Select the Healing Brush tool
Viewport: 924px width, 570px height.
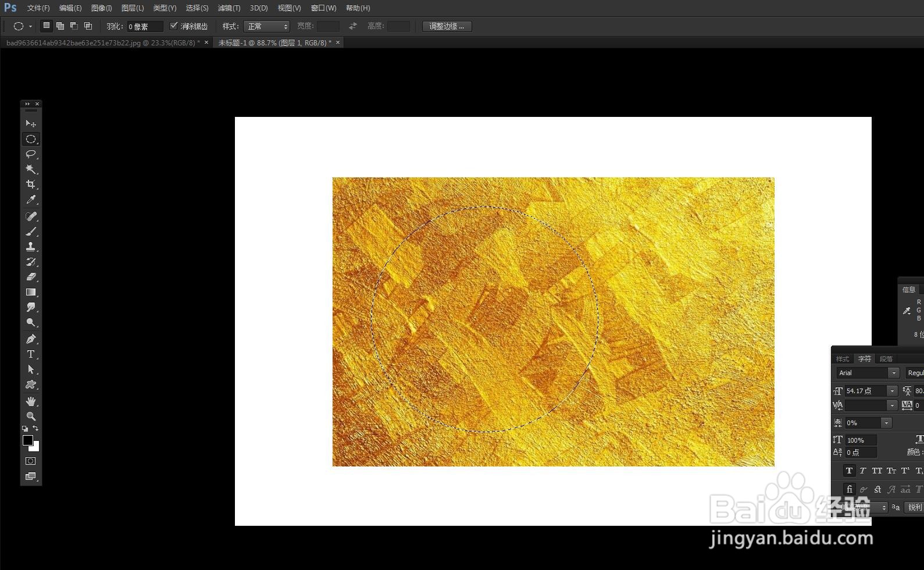pyautogui.click(x=31, y=216)
